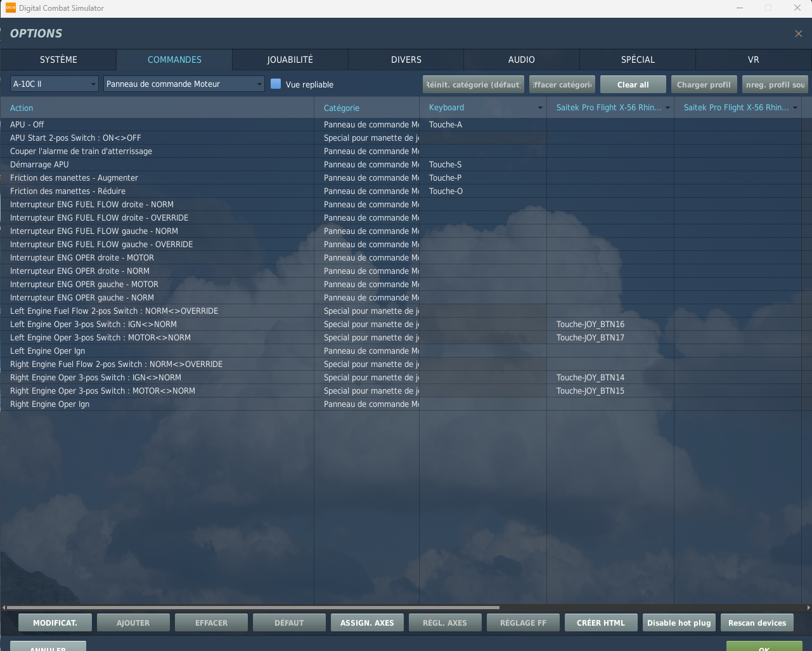
Task: Open the A-10C II aircraft dropdown
Action: (x=55, y=84)
